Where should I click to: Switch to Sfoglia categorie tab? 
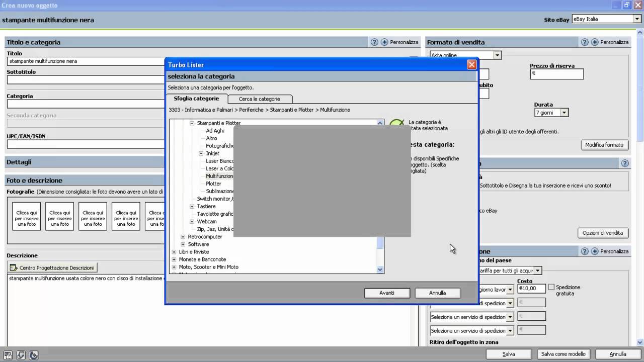coord(197,99)
